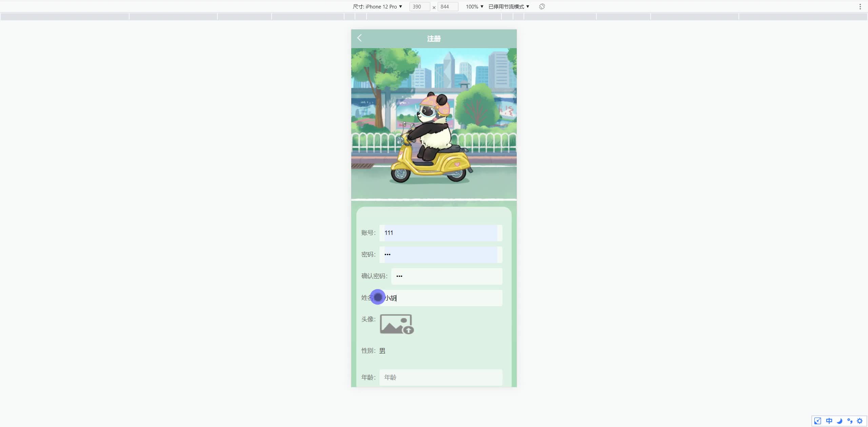Click the 年龄 age input field

point(440,377)
